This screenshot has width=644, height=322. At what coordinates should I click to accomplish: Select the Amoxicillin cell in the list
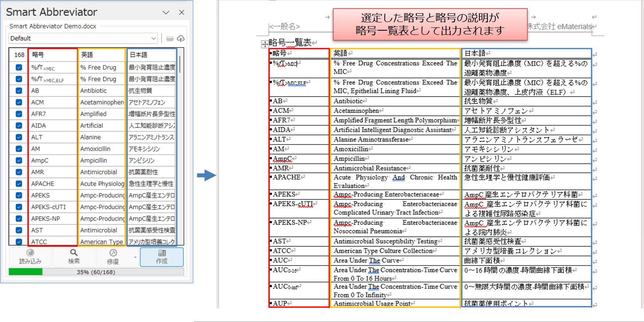coord(101,149)
